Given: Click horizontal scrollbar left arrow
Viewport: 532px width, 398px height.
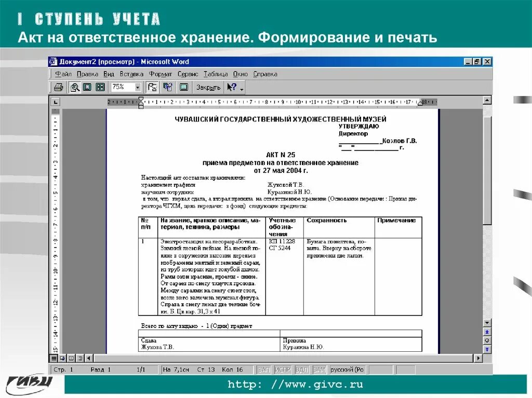Looking at the screenshot, I should coord(89,358).
